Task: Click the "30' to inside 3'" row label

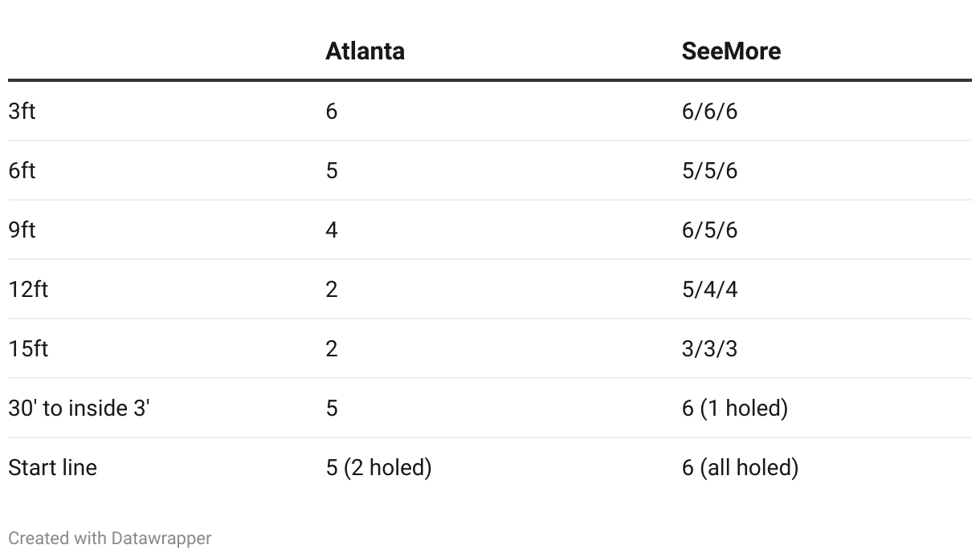Action: pyautogui.click(x=80, y=408)
